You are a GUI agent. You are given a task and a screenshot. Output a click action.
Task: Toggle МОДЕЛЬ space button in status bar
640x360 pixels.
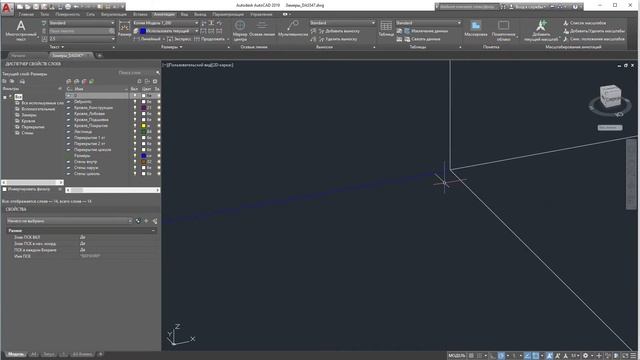click(x=457, y=356)
